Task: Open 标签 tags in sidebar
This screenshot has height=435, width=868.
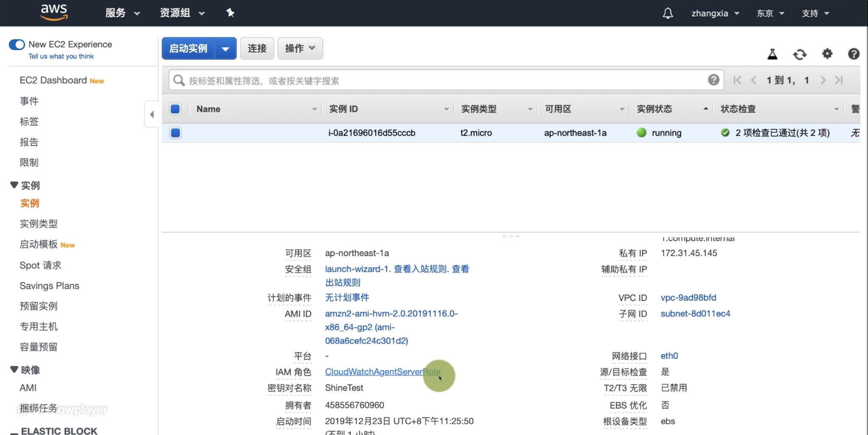Action: click(x=29, y=121)
